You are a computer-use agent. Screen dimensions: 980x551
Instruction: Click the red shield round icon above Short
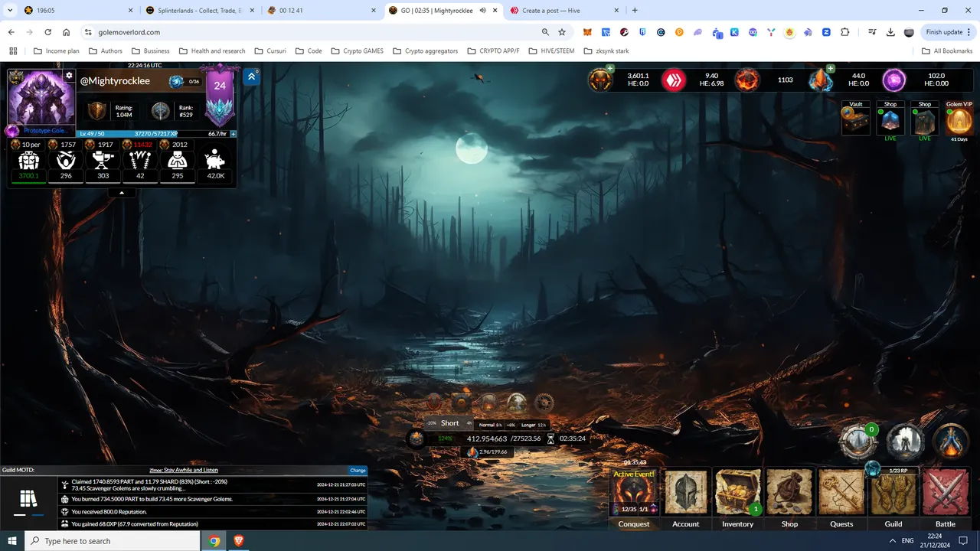pyautogui.click(x=433, y=402)
